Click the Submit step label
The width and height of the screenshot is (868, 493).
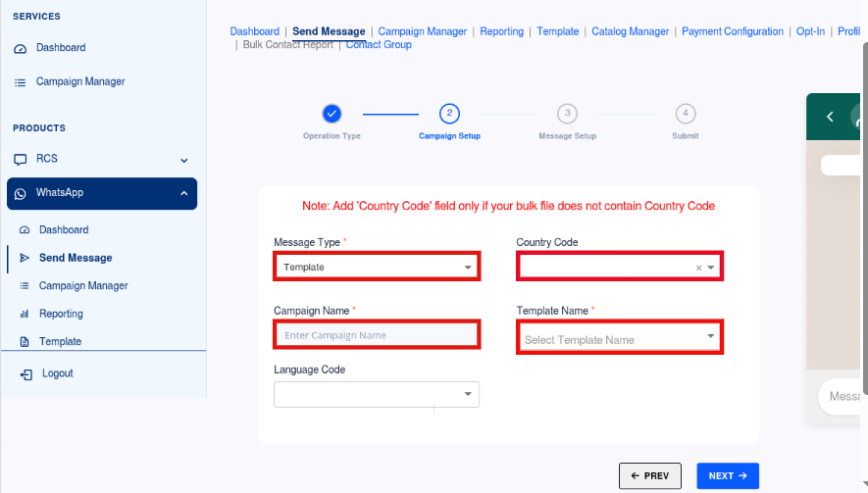[x=686, y=136]
